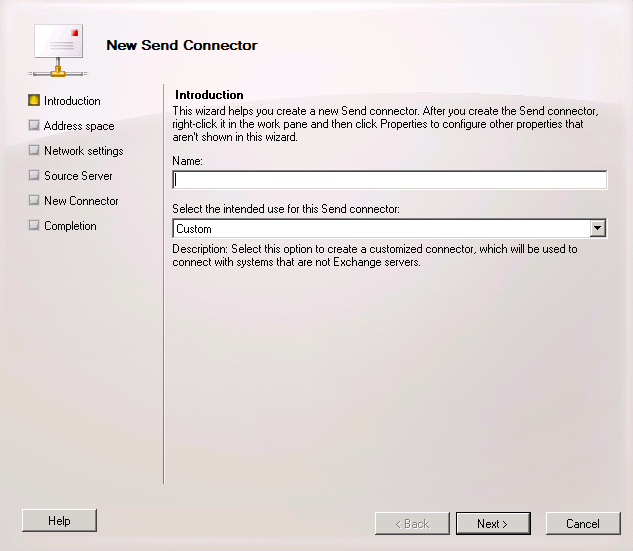Click the New Connector step indicator box
Image resolution: width=633 pixels, height=551 pixels.
tap(34, 200)
